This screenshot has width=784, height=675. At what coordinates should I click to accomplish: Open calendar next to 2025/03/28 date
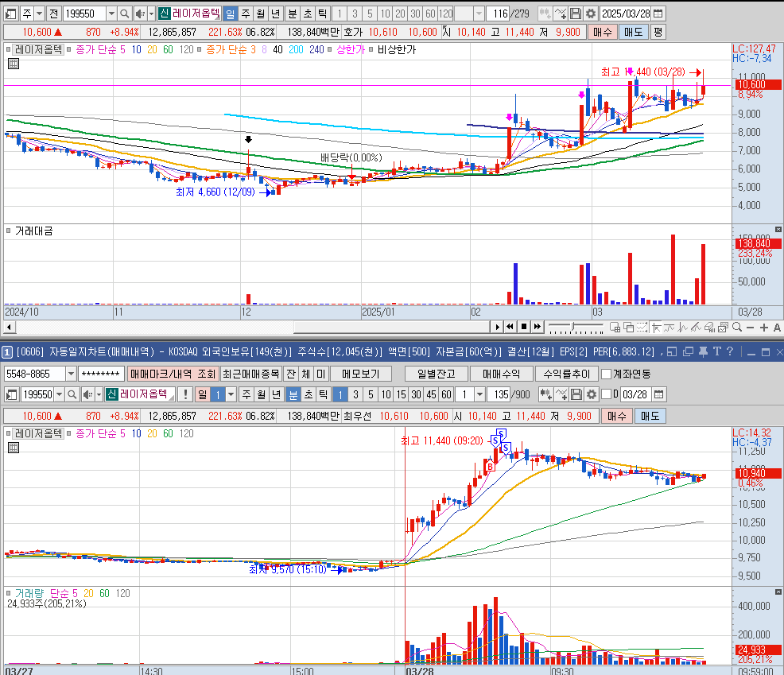click(x=658, y=14)
